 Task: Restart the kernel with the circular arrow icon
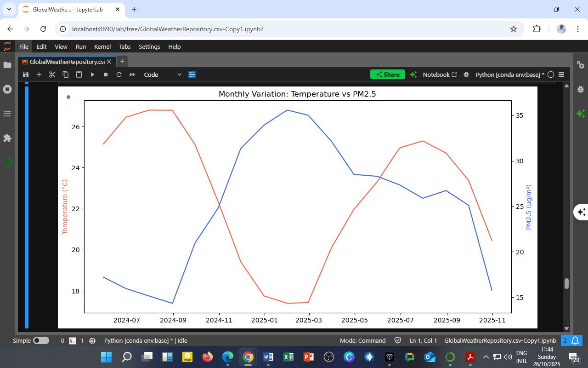coord(119,75)
